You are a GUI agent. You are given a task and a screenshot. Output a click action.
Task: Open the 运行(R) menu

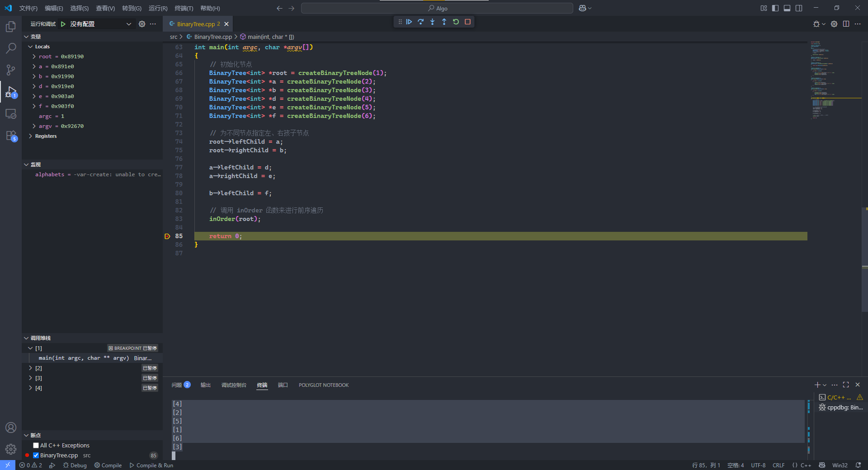pos(158,8)
